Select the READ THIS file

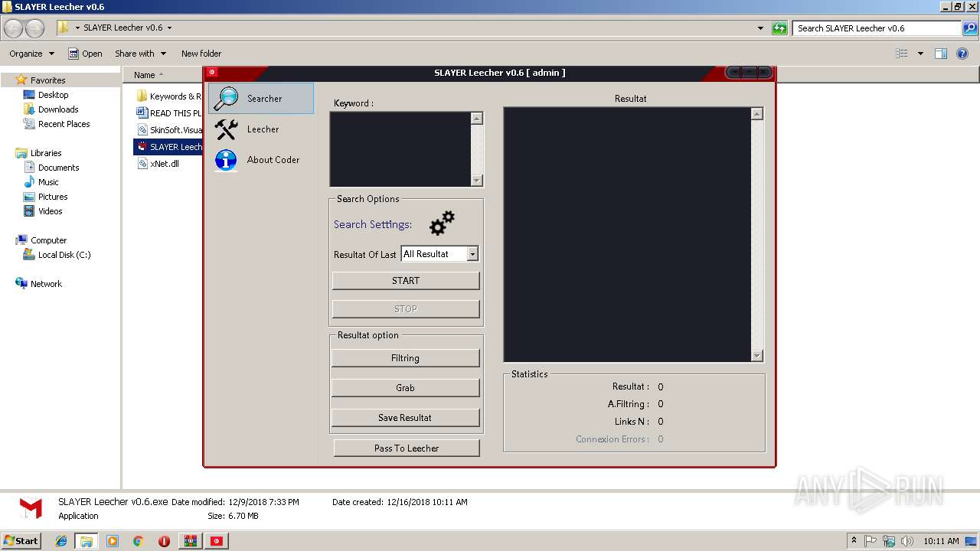[168, 113]
